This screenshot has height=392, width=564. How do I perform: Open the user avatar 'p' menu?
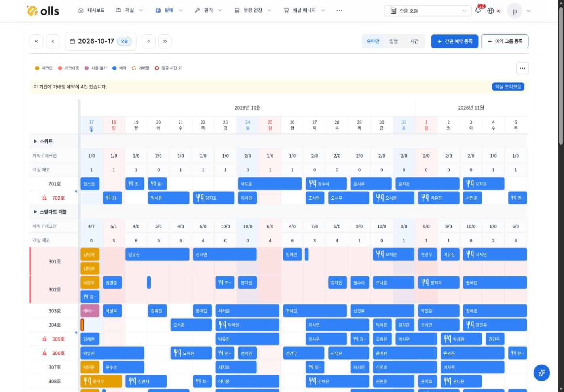[x=515, y=11]
